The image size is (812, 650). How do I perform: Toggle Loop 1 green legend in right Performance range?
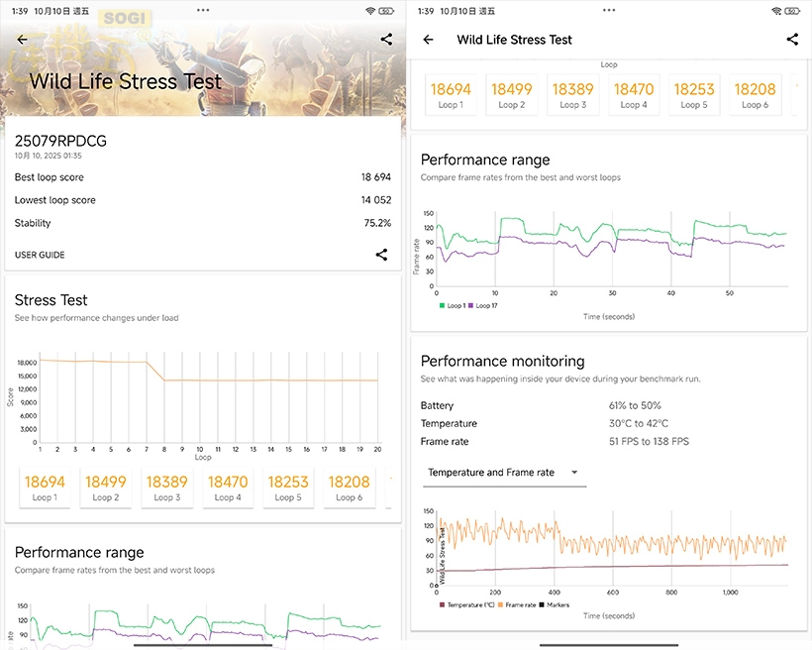click(x=452, y=305)
